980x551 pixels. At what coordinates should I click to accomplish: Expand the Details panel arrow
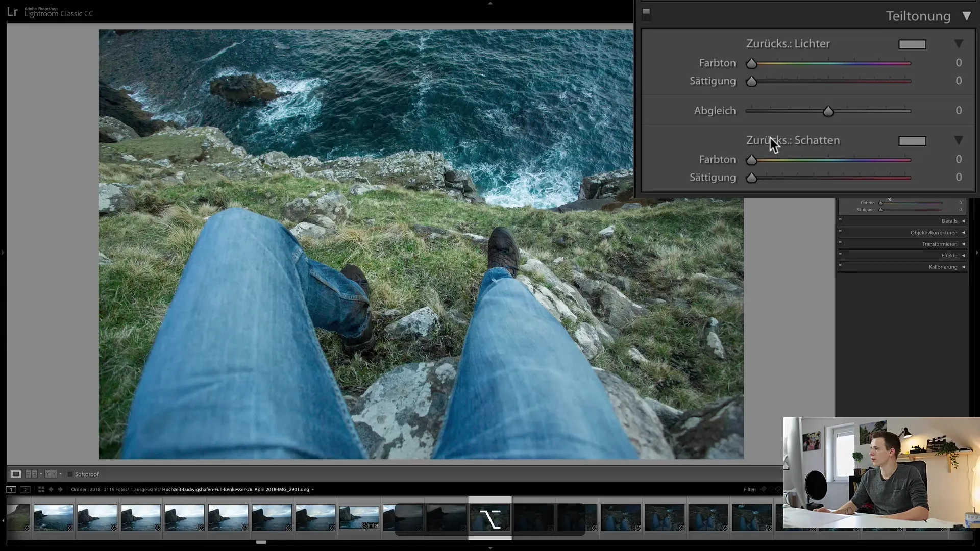(x=963, y=221)
